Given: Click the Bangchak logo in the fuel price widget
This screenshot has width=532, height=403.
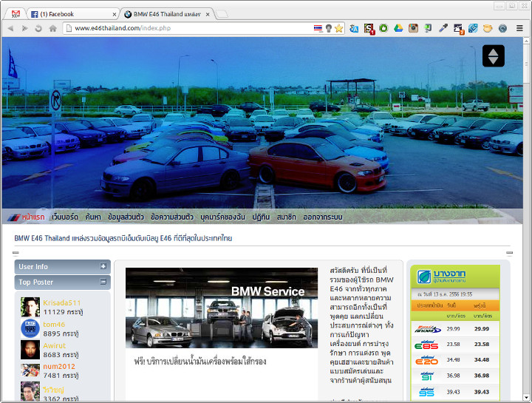Looking at the screenshot, I should [441, 277].
